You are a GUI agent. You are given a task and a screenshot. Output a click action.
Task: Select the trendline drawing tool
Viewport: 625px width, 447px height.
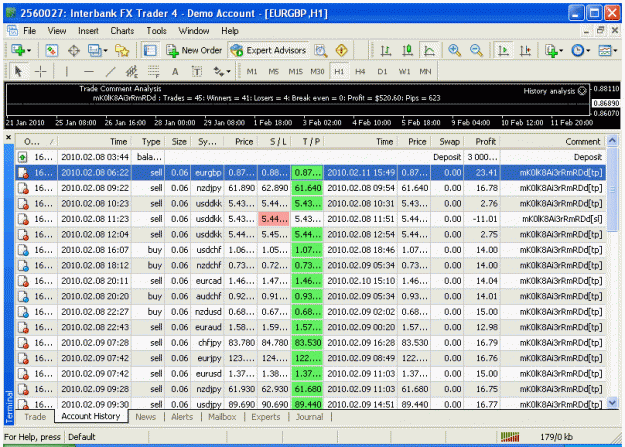pos(110,71)
